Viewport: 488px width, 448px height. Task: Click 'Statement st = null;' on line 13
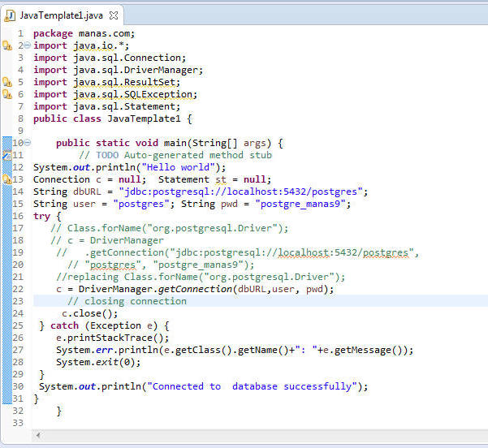click(x=214, y=179)
